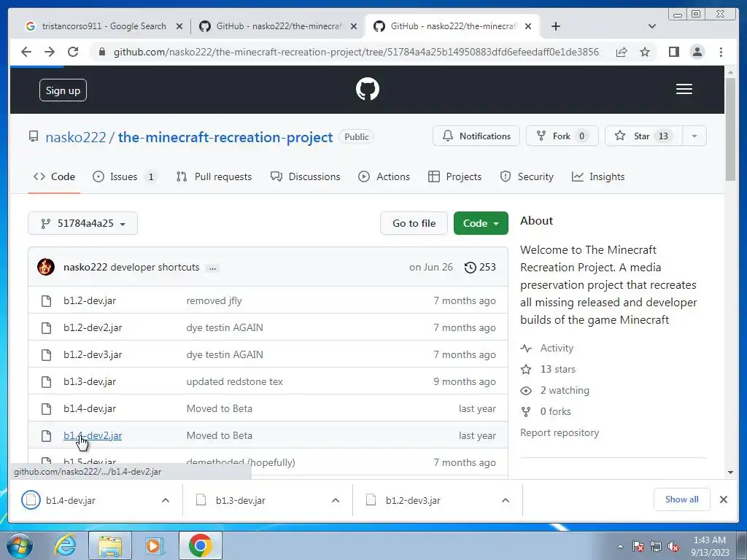Open Chrome three-dot menu
This screenshot has height=560, width=747.
(721, 52)
